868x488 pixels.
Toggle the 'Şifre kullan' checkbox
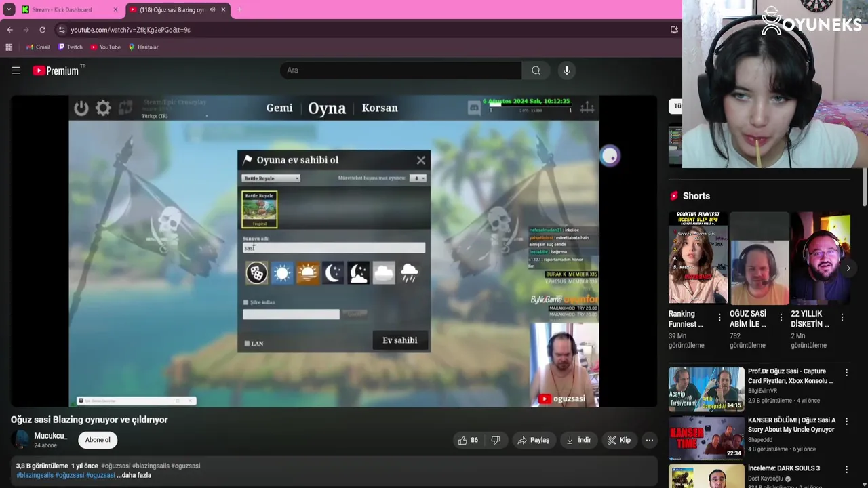pyautogui.click(x=245, y=302)
